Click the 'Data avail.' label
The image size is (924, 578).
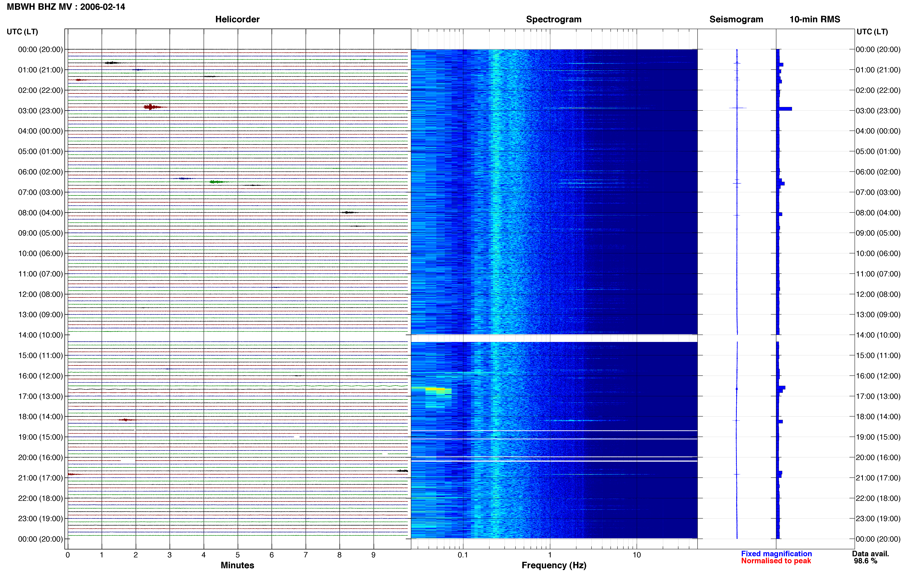(x=870, y=554)
